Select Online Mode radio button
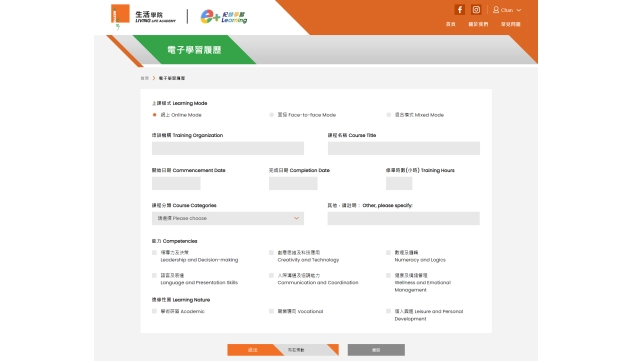Viewport: 633px width, 361px height. (154, 115)
